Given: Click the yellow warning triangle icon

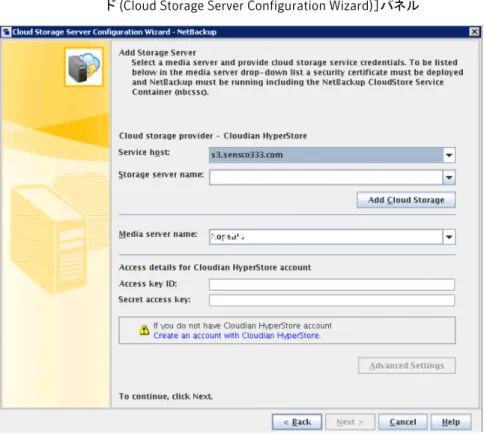Looking at the screenshot, I should pos(144,330).
